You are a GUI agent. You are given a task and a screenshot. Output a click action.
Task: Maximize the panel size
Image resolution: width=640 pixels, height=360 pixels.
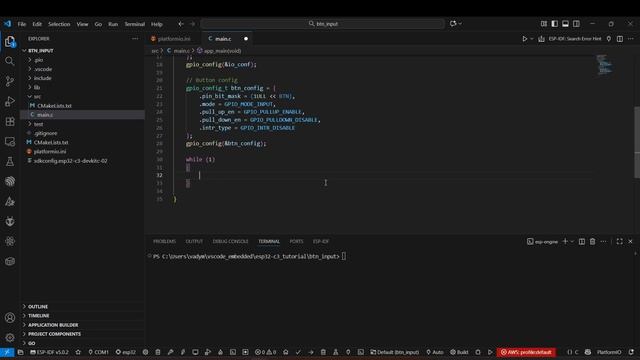coord(620,242)
